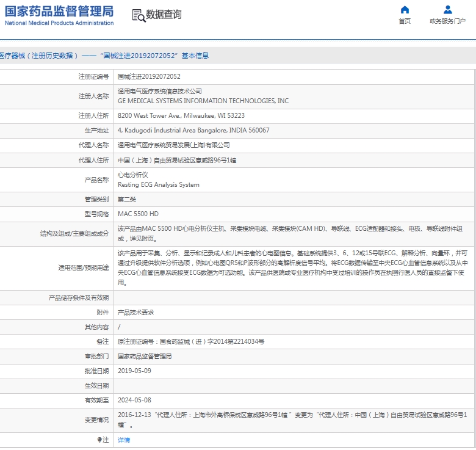Screen dimensions: 476x450
Task: Click the 注册人住所 label
Action: click(x=93, y=115)
